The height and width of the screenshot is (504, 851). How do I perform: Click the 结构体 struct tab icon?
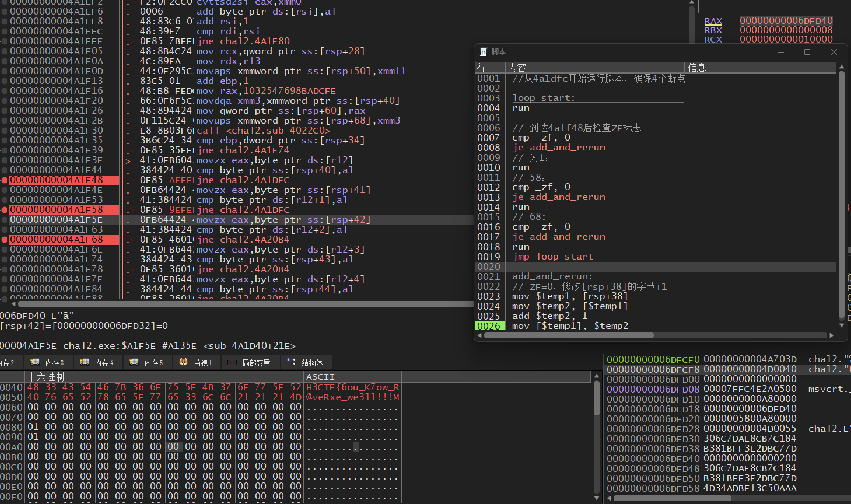(291, 362)
